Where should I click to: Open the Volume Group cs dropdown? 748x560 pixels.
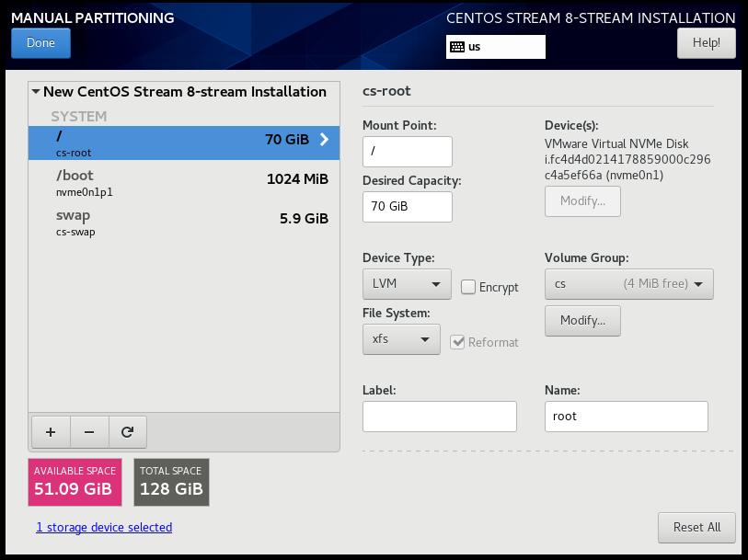click(628, 284)
